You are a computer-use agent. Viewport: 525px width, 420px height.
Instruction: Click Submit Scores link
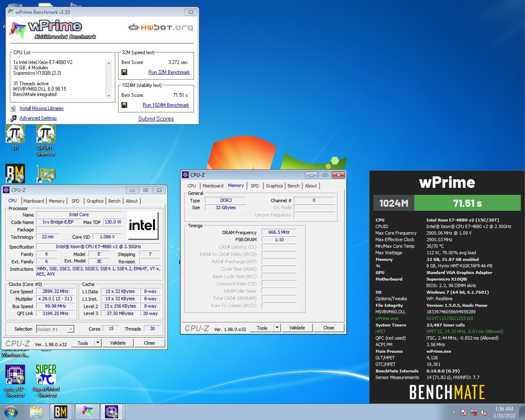click(156, 119)
